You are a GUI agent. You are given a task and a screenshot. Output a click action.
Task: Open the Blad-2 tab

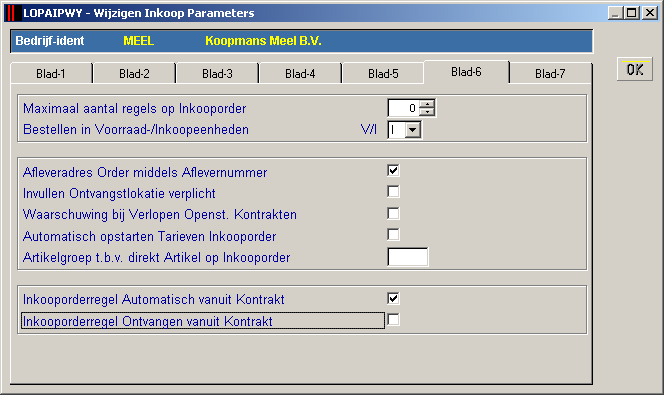point(134,74)
